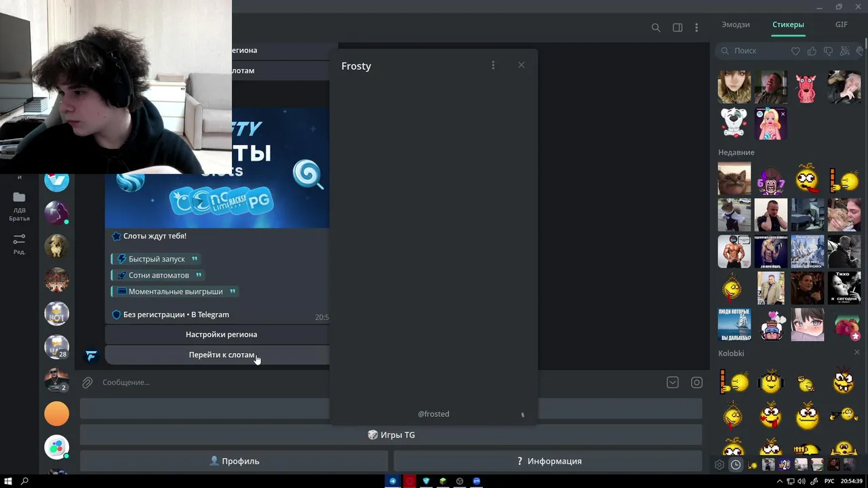Switch the РУС input language indicator

pos(829,481)
